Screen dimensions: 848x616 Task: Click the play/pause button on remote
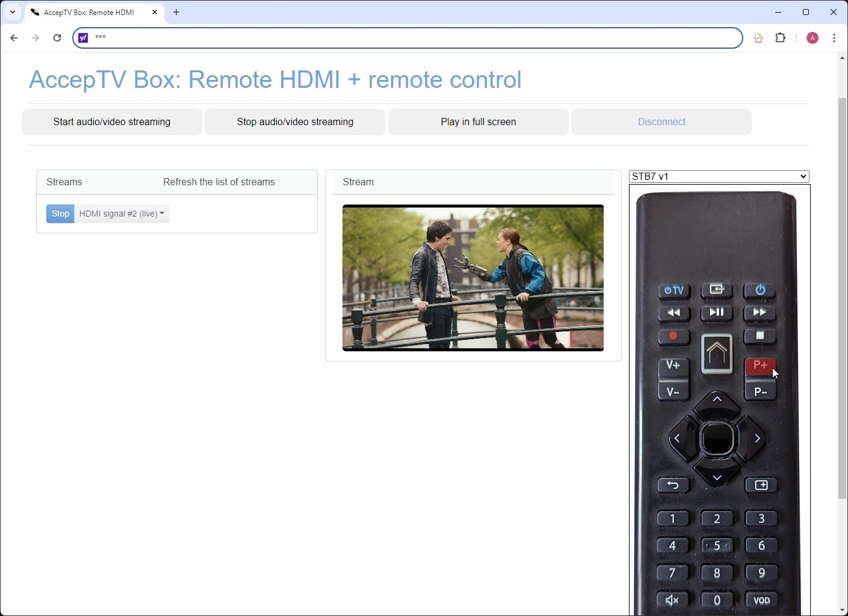point(717,312)
